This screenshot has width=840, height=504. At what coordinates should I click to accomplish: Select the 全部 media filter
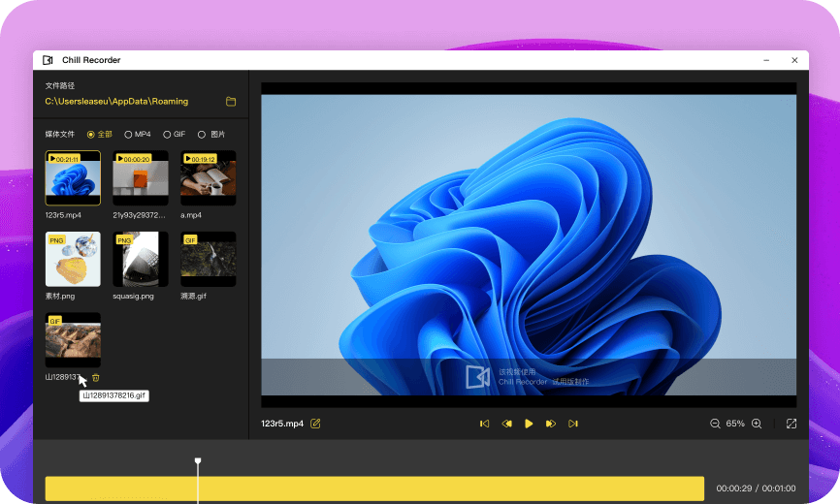(x=91, y=135)
